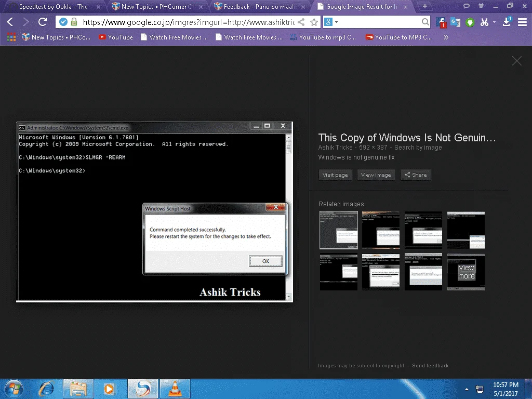
Task: Open VLC media player from taskbar
Action: [175, 389]
